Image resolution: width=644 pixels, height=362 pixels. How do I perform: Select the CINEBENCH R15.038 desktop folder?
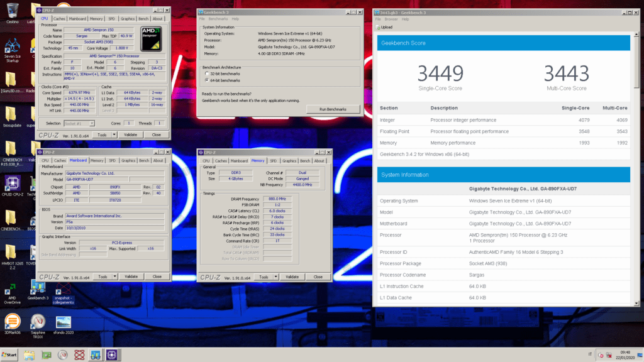point(12,154)
